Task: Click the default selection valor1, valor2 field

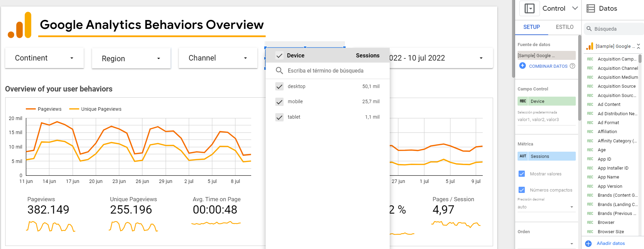Action: pyautogui.click(x=546, y=120)
